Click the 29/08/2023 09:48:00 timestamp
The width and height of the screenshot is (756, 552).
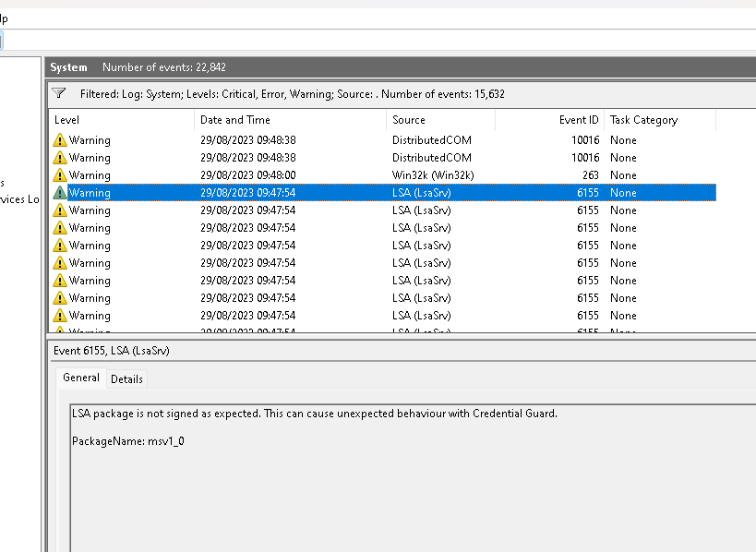pyautogui.click(x=247, y=175)
